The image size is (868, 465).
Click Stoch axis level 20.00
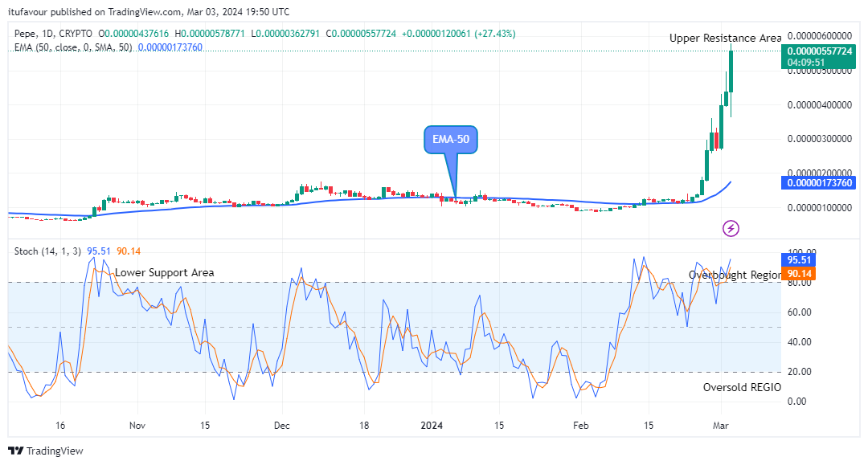[800, 372]
